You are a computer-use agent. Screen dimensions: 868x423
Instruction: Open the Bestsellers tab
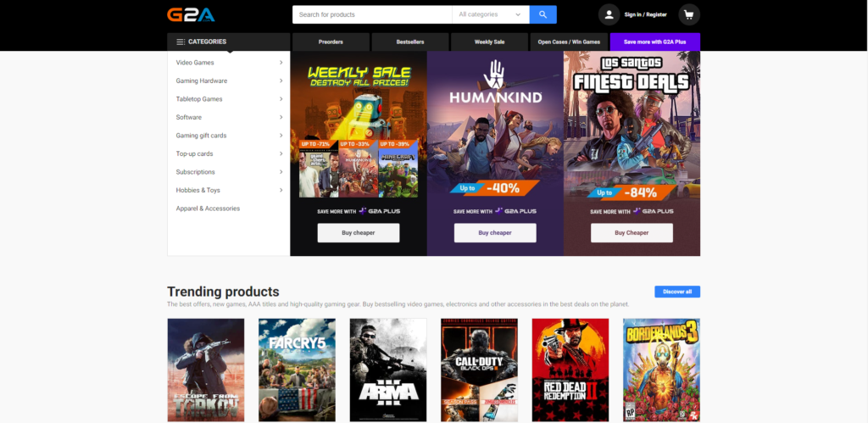410,42
